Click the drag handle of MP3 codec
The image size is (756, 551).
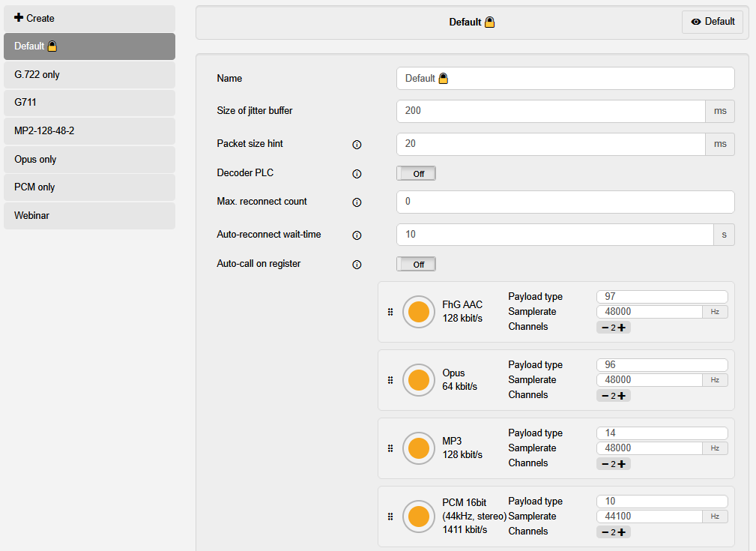click(390, 448)
